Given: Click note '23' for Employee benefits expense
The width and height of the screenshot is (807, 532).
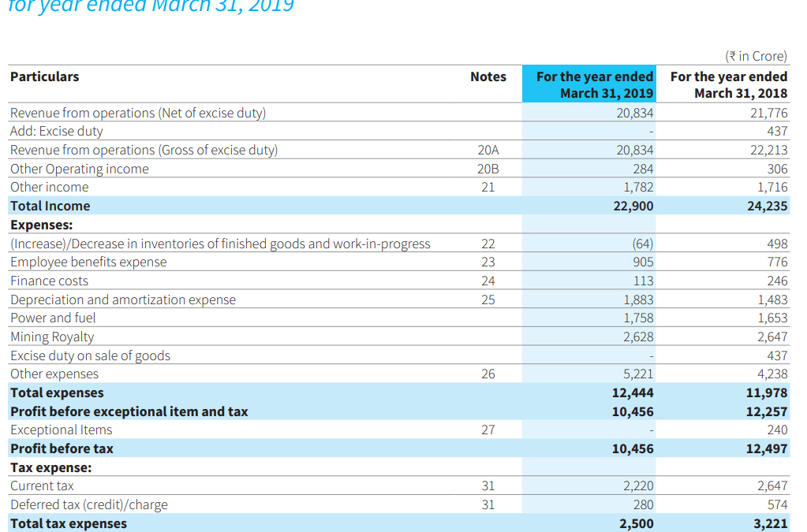Looking at the screenshot, I should [x=488, y=262].
